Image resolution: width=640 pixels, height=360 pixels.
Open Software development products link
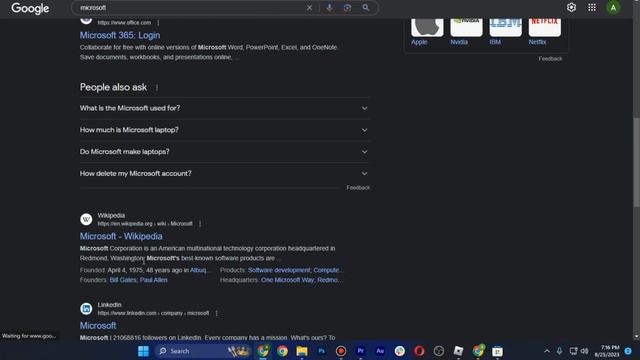(x=279, y=270)
